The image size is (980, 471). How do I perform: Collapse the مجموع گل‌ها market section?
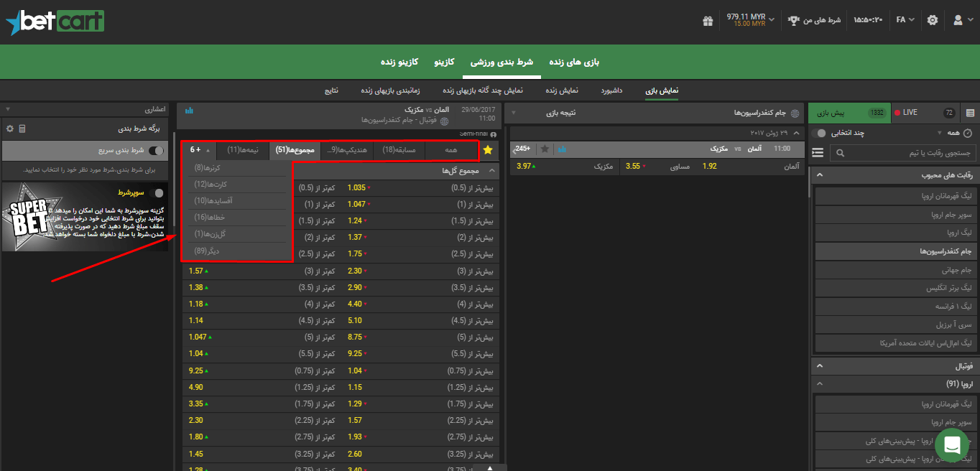(x=491, y=171)
